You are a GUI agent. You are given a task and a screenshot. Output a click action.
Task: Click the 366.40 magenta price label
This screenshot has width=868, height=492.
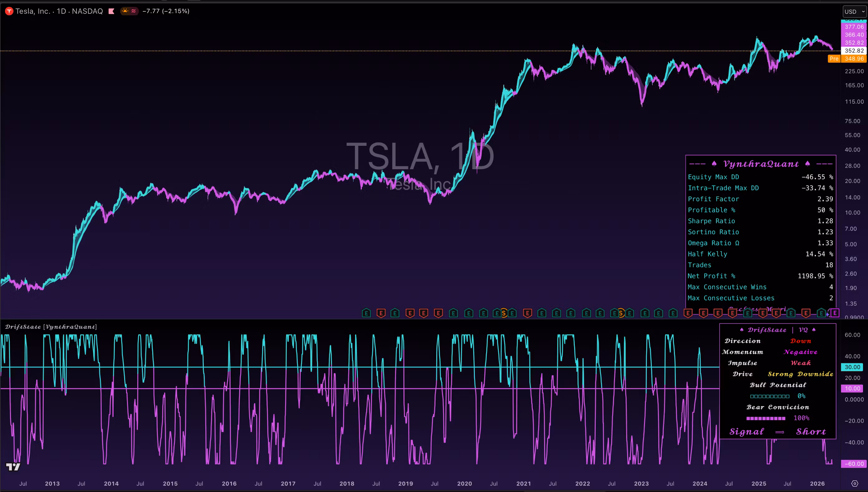(854, 35)
